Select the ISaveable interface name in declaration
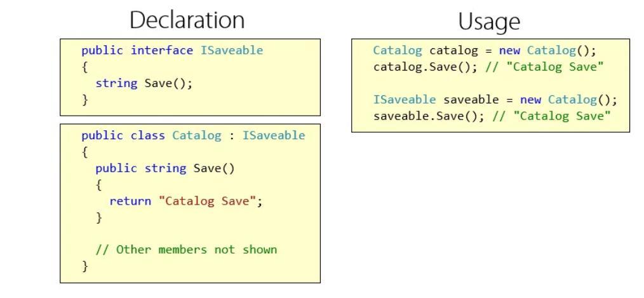 click(232, 51)
